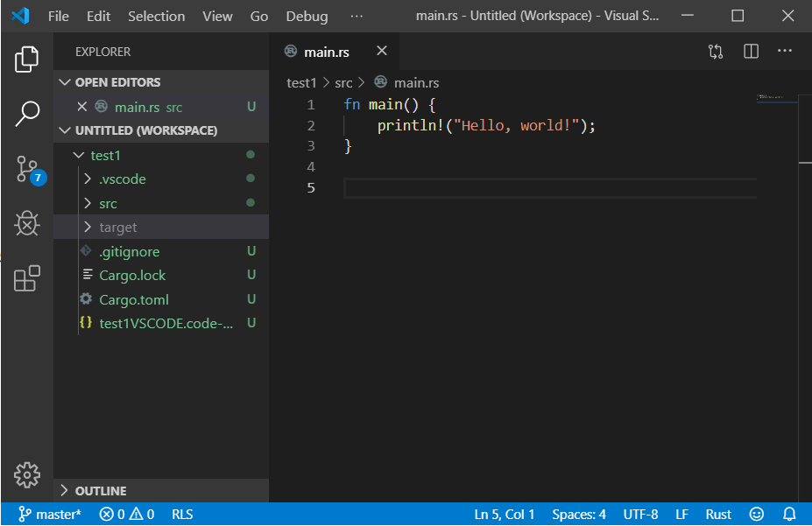Open the Search view in activity bar
812x526 pixels.
tap(26, 114)
